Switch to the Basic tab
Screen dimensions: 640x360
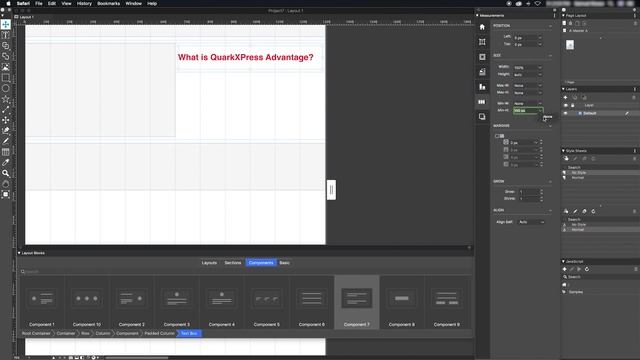tap(284, 263)
